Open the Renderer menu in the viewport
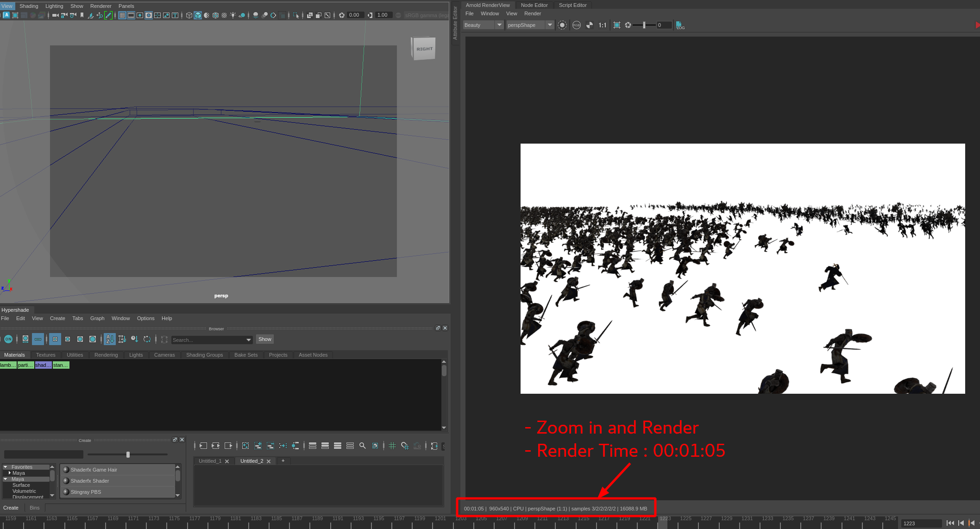The width and height of the screenshot is (980, 529). tap(101, 6)
